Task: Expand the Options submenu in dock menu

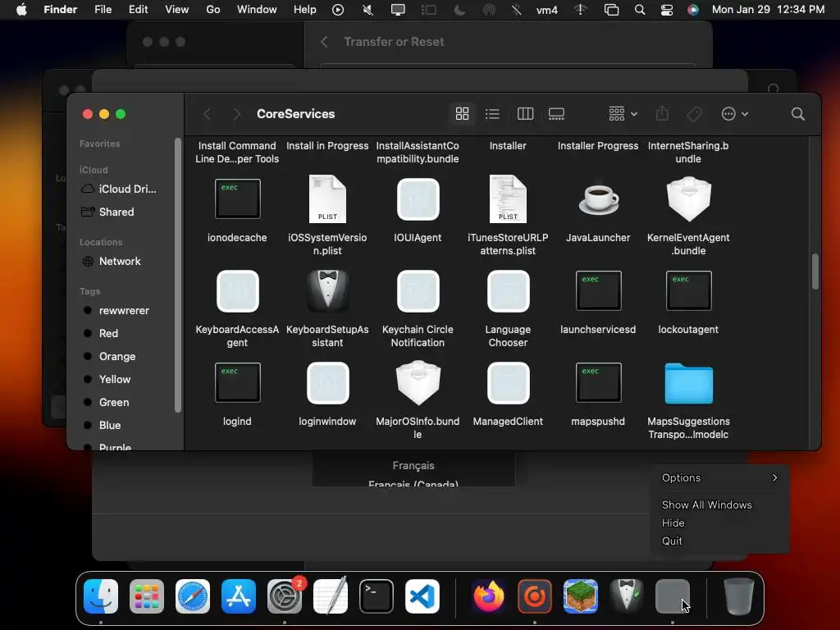Action: point(719,478)
